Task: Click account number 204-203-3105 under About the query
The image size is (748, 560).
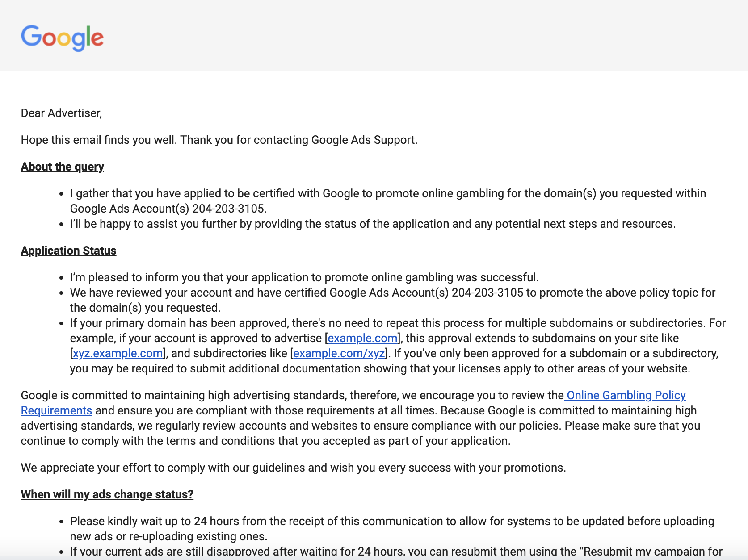Action: tap(228, 209)
